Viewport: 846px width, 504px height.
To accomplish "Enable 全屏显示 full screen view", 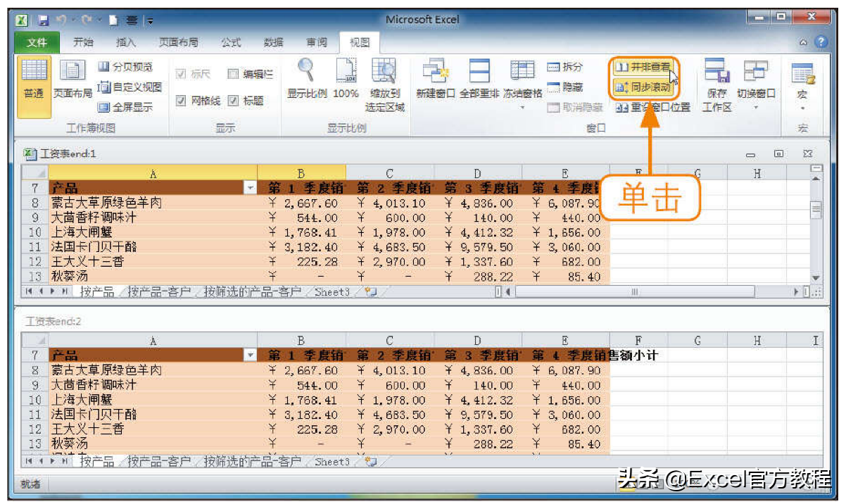I will point(125,108).
